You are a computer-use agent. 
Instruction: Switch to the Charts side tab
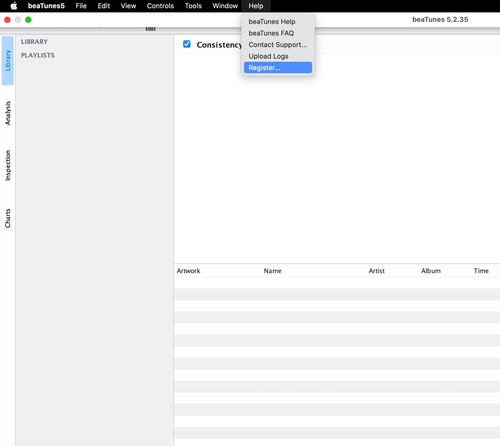tap(8, 218)
